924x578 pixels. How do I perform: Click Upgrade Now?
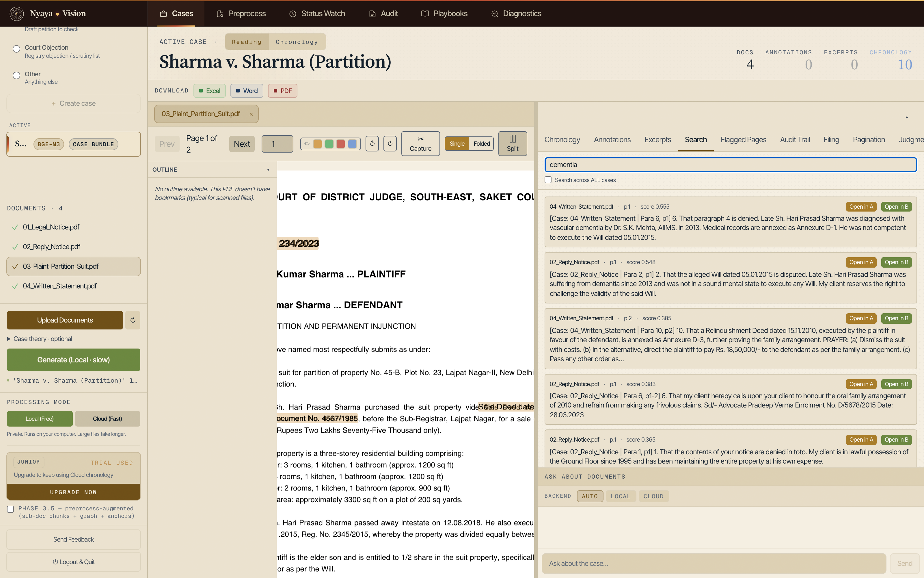pyautogui.click(x=73, y=492)
